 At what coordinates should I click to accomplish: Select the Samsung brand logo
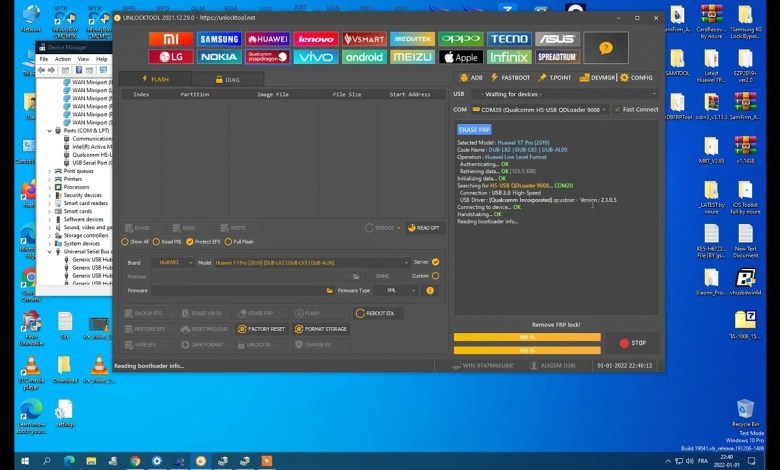coord(219,39)
